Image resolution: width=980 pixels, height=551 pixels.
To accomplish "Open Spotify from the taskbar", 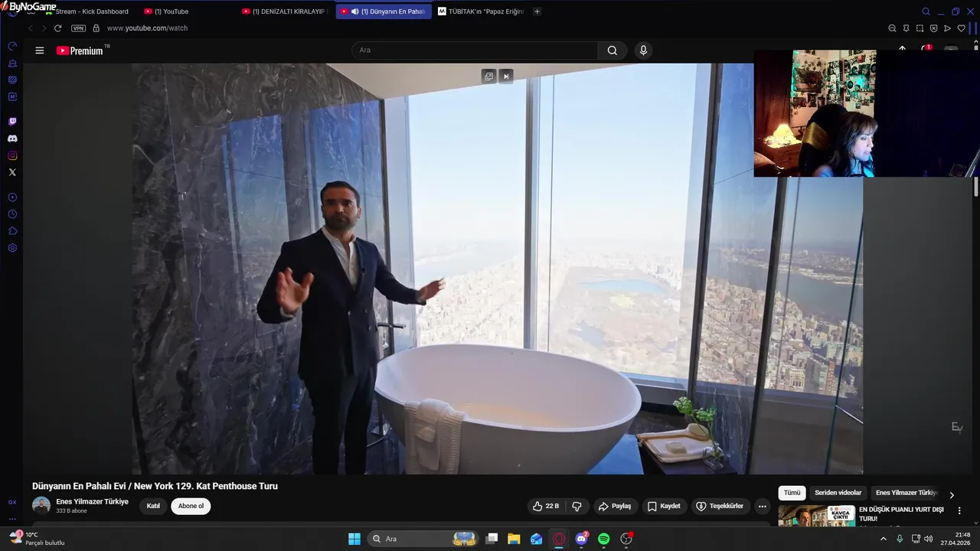I will coord(603,539).
